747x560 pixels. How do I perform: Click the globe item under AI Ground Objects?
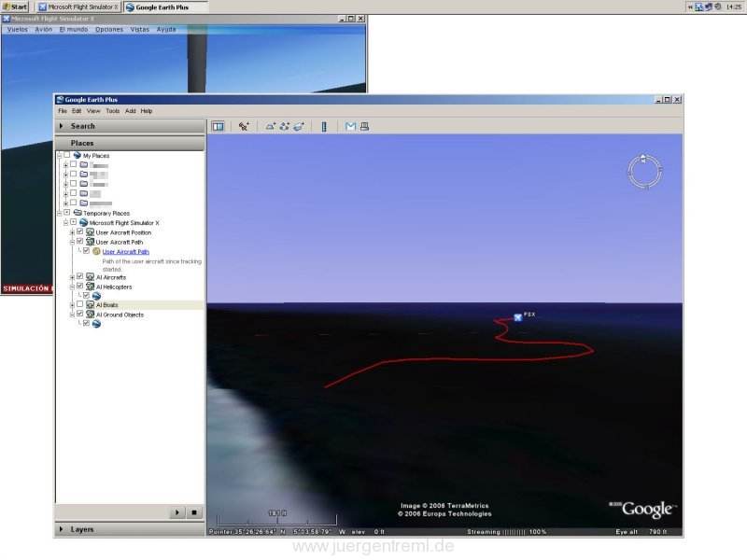(x=97, y=324)
